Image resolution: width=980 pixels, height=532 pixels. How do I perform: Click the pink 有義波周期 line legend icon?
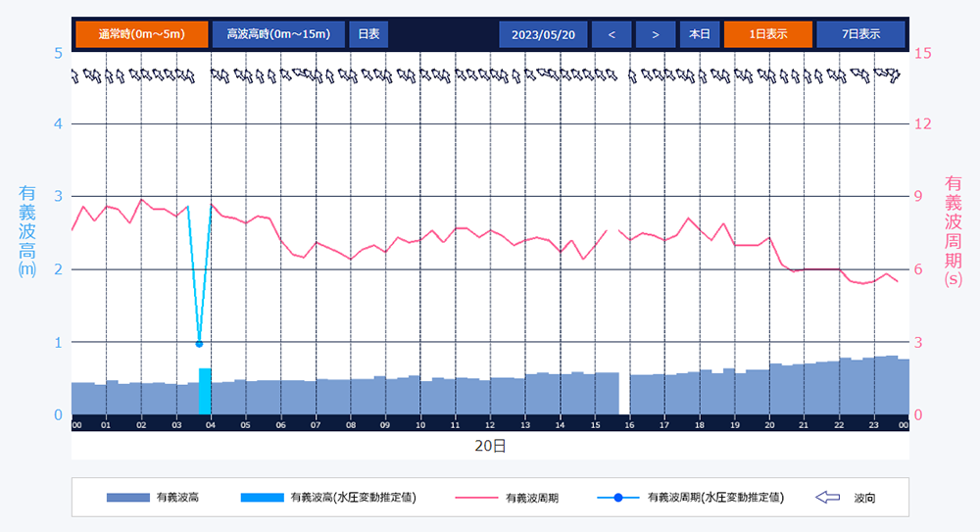click(477, 498)
